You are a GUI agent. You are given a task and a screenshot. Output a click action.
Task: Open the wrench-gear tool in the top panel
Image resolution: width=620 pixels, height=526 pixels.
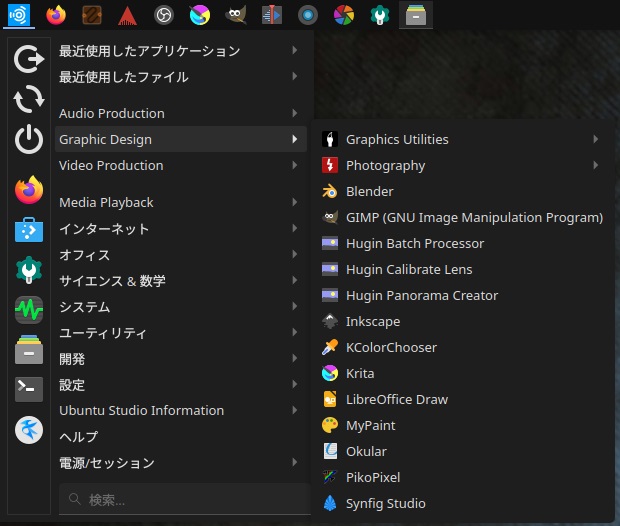pos(380,15)
